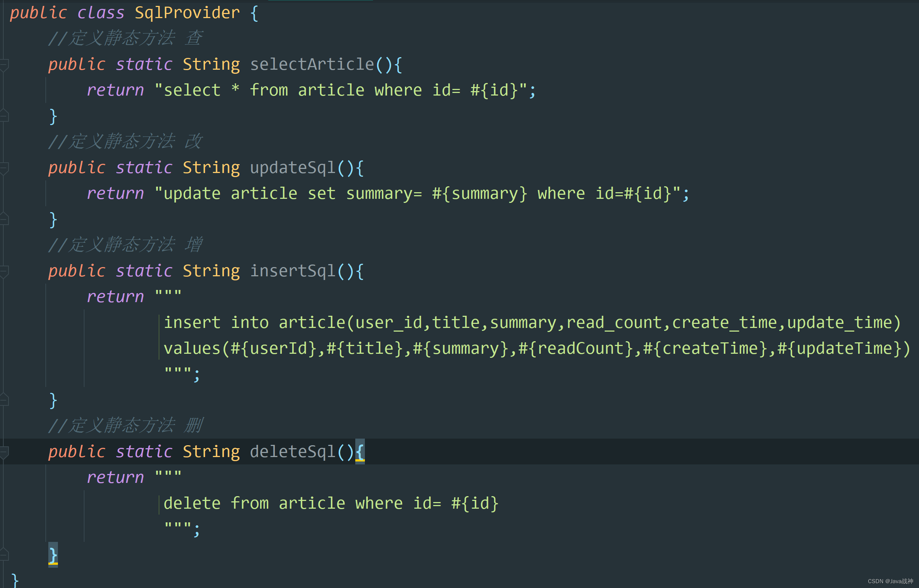Click the "insert into article(...)" line
The height and width of the screenshot is (588, 919).
click(532, 322)
